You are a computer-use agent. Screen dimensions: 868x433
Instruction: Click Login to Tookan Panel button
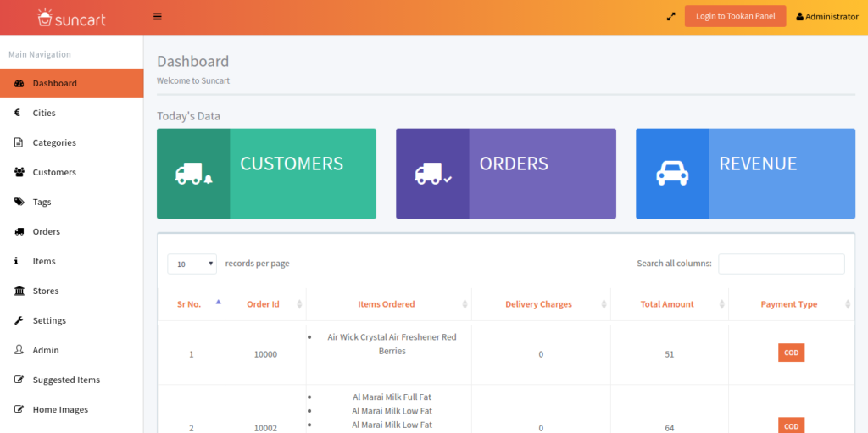(x=735, y=16)
